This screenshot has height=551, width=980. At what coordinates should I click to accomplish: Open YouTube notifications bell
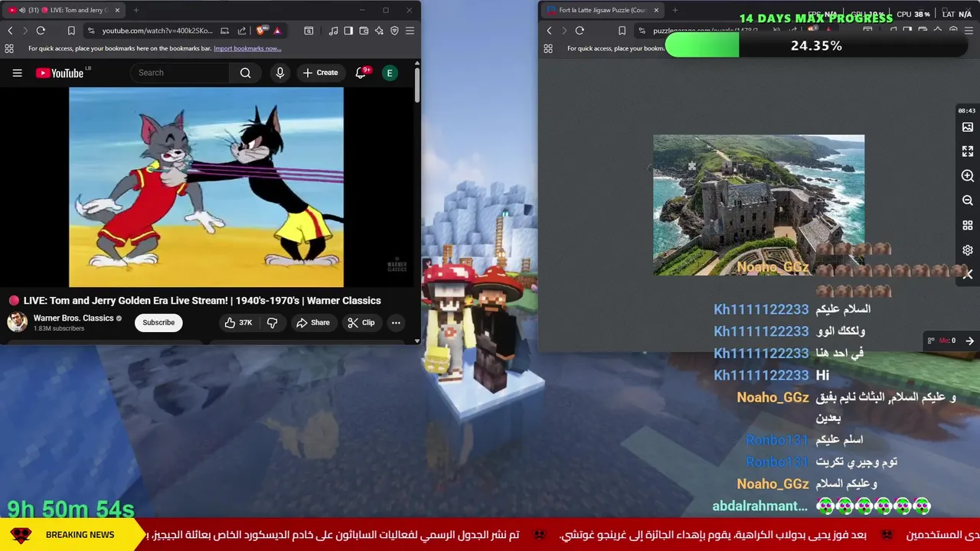[361, 73]
